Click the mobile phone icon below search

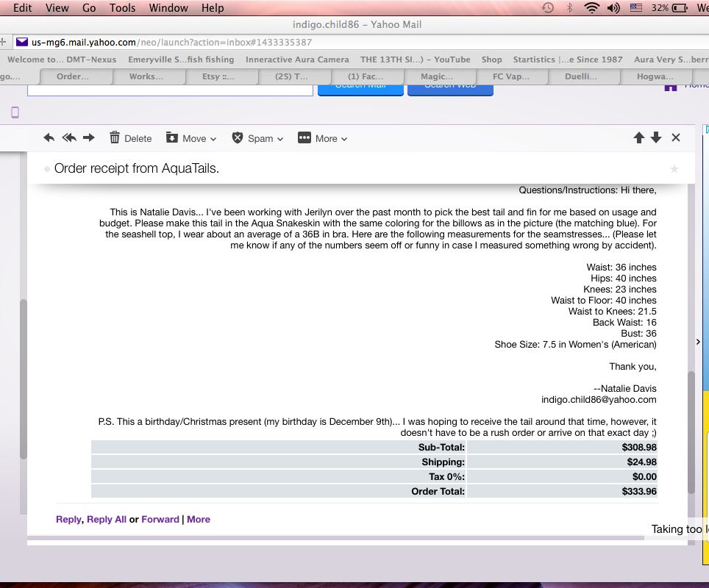point(15,112)
